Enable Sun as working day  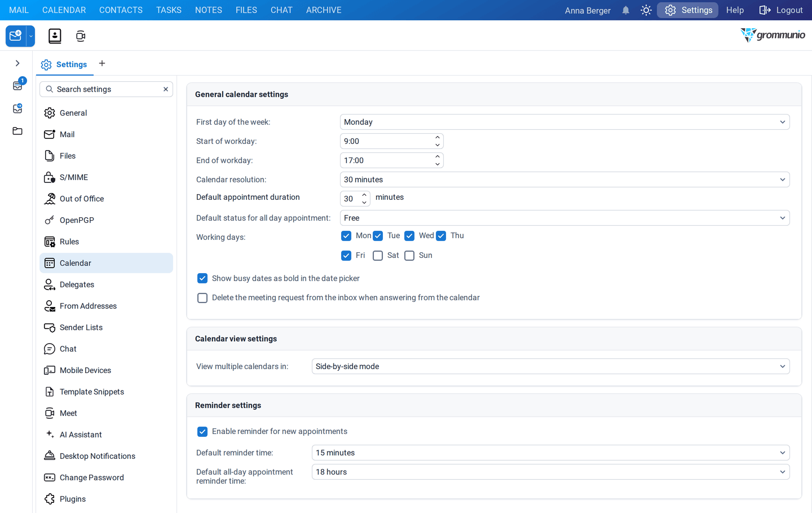click(x=409, y=256)
